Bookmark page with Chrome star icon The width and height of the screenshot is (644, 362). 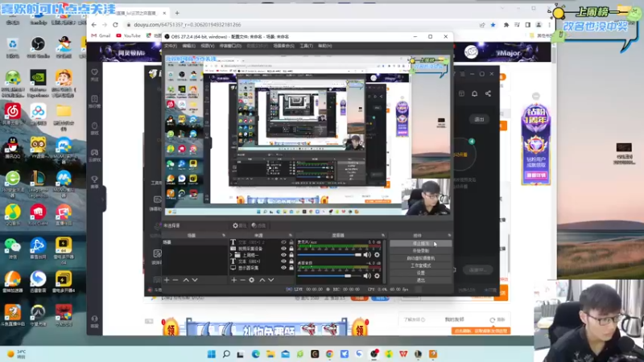pos(493,25)
